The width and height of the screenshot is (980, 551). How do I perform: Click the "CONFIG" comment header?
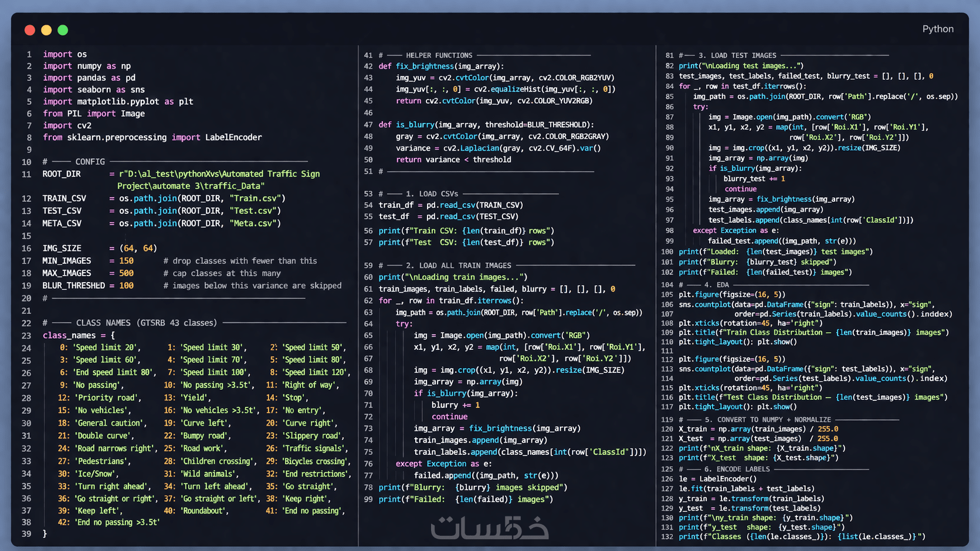(x=90, y=162)
